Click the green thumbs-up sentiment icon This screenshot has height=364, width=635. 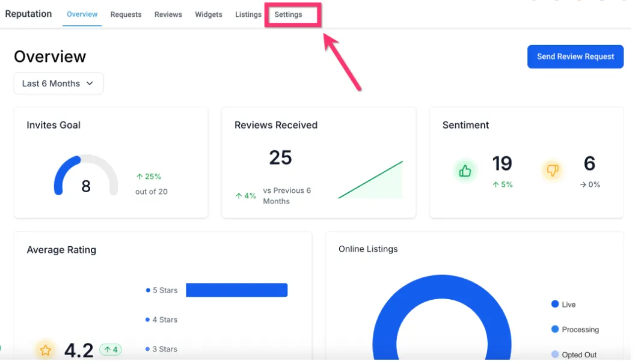(465, 171)
